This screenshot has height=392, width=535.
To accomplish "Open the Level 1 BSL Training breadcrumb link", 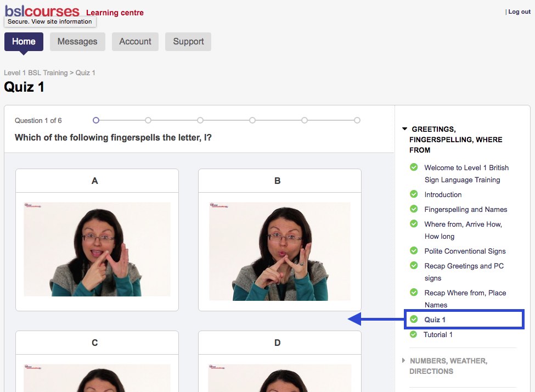I will [x=32, y=72].
